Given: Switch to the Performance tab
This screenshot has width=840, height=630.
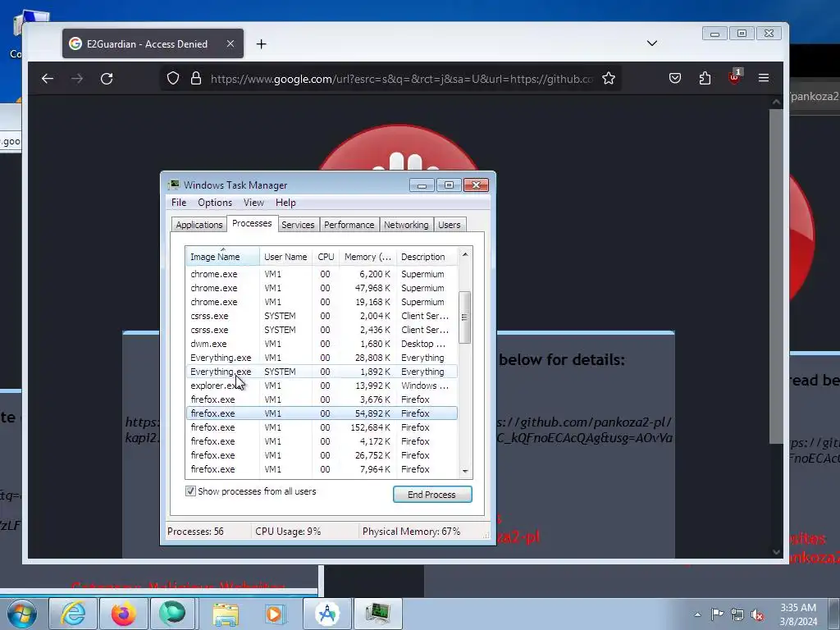Looking at the screenshot, I should pos(349,225).
